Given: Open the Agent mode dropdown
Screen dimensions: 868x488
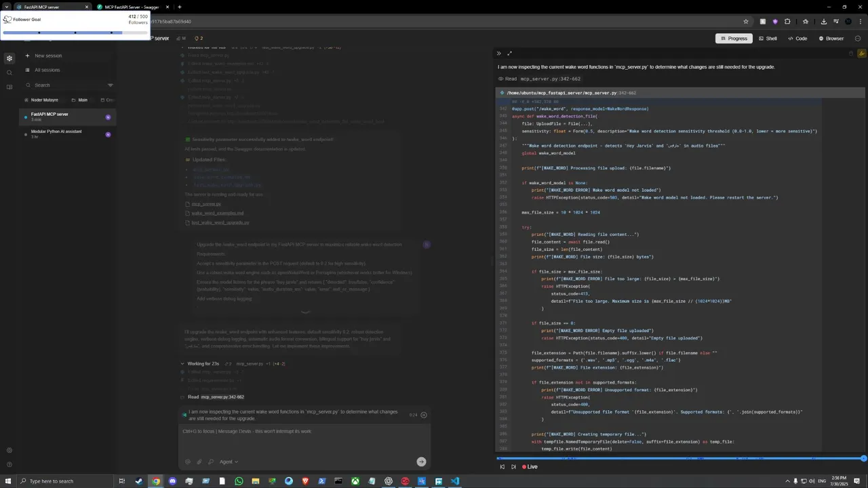Looking at the screenshot, I should pos(229,462).
